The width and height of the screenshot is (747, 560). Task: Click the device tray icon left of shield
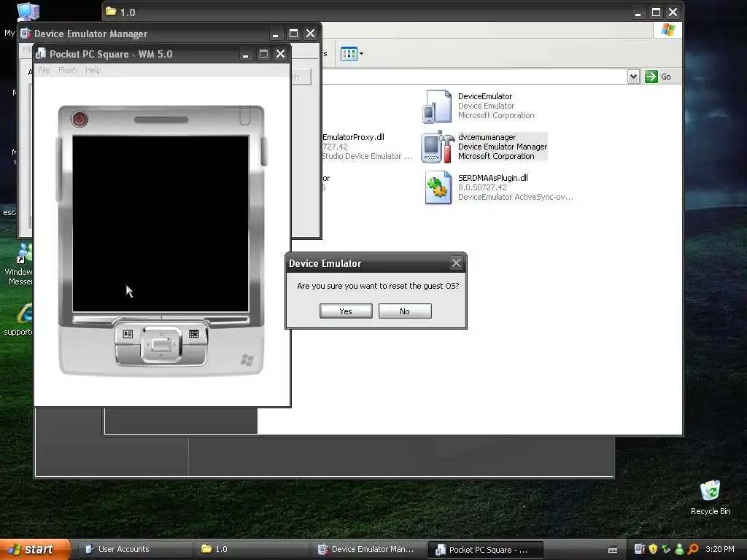(640, 549)
